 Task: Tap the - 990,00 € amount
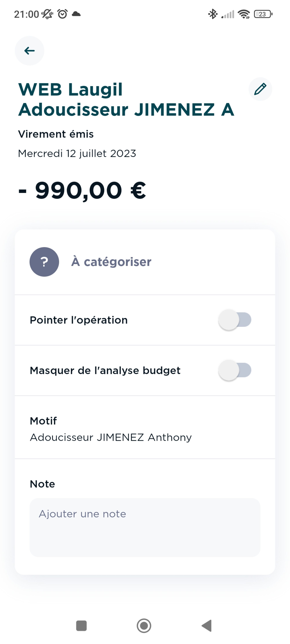pyautogui.click(x=82, y=191)
